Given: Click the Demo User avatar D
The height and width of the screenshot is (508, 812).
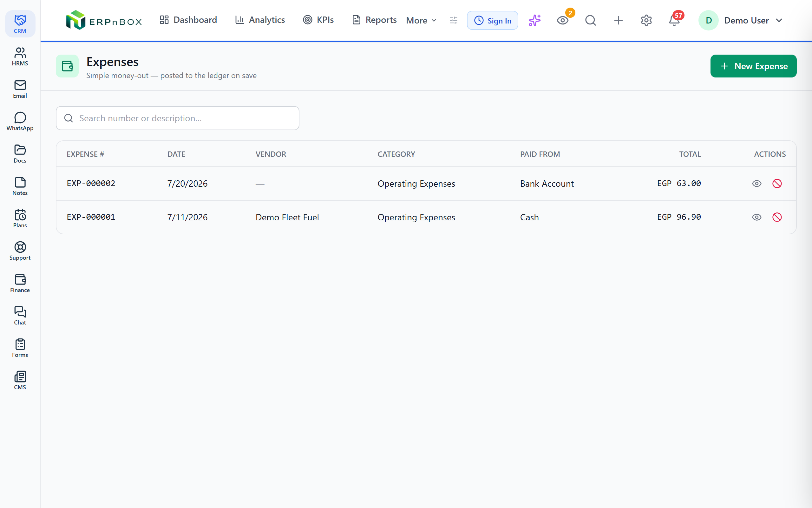Looking at the screenshot, I should pyautogui.click(x=708, y=21).
